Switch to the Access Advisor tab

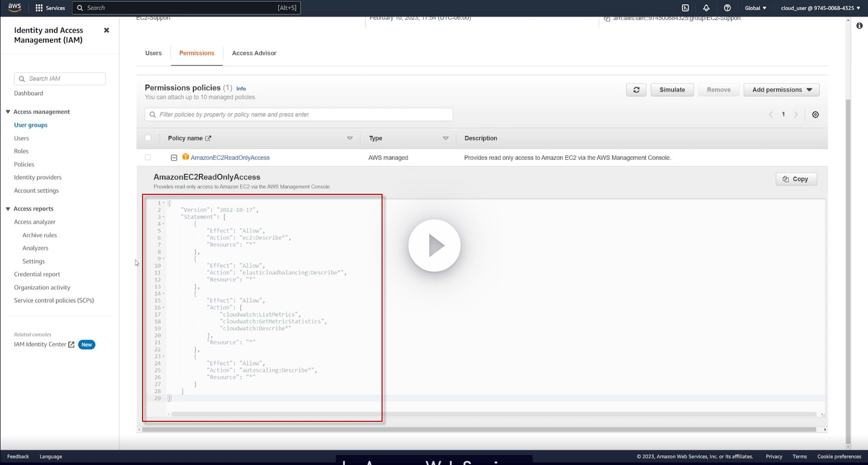254,53
